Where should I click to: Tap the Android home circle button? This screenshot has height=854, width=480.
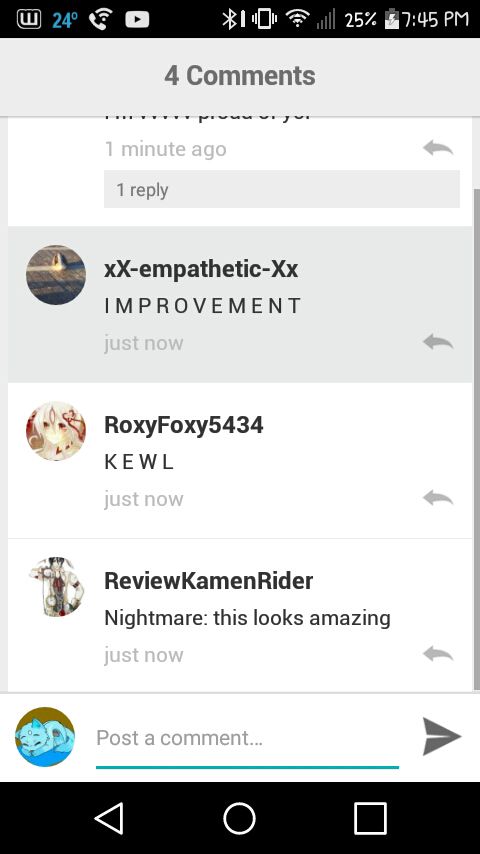tap(240, 818)
